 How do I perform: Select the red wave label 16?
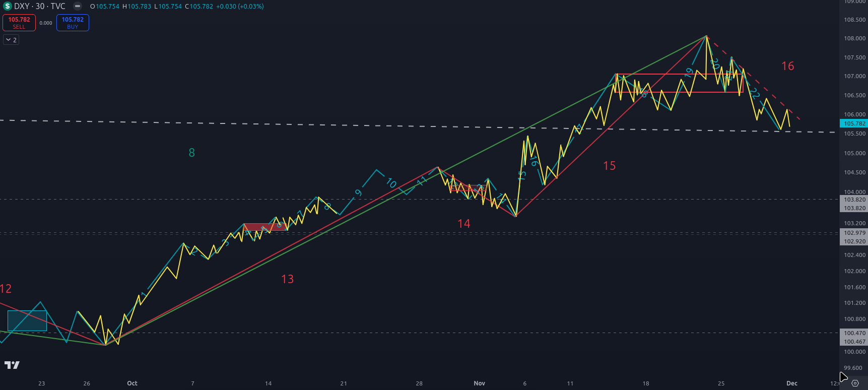787,66
